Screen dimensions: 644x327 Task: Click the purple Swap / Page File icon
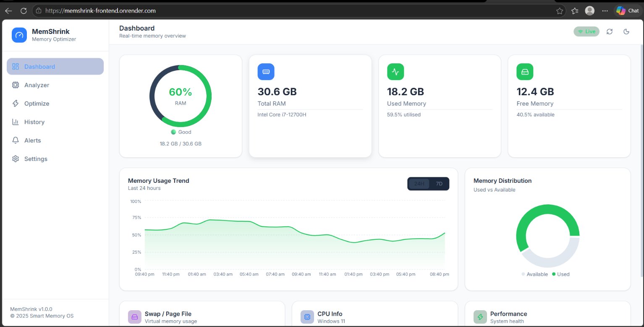click(x=135, y=317)
